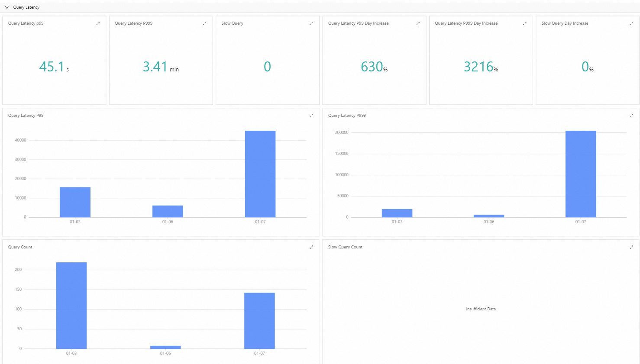The height and width of the screenshot is (364, 640).
Task: Expand the Slow Query stat panel
Action: pyautogui.click(x=311, y=23)
